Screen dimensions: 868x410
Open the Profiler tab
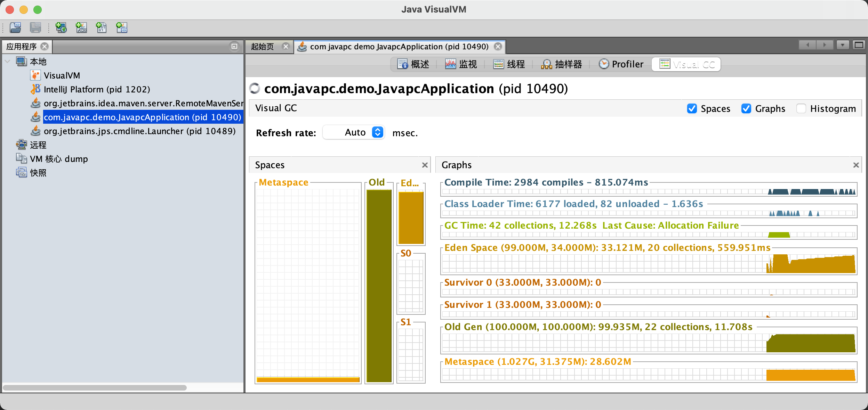pyautogui.click(x=621, y=64)
